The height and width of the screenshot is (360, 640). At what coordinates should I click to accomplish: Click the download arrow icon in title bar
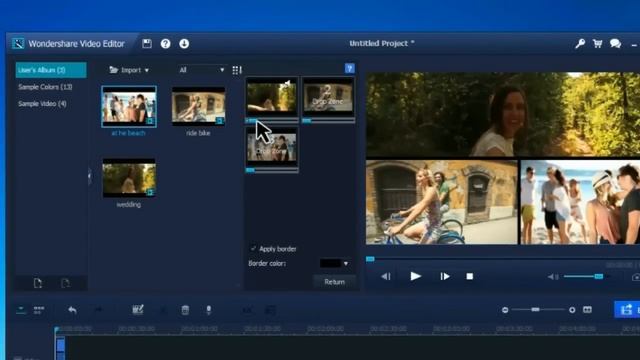point(184,43)
